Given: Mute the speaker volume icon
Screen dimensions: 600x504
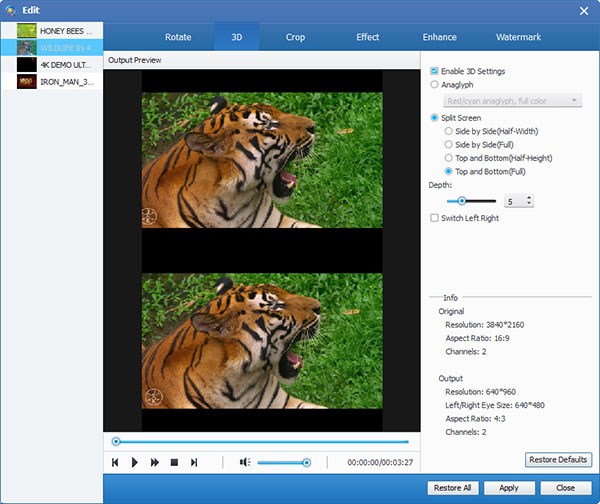Looking at the screenshot, I should (245, 462).
